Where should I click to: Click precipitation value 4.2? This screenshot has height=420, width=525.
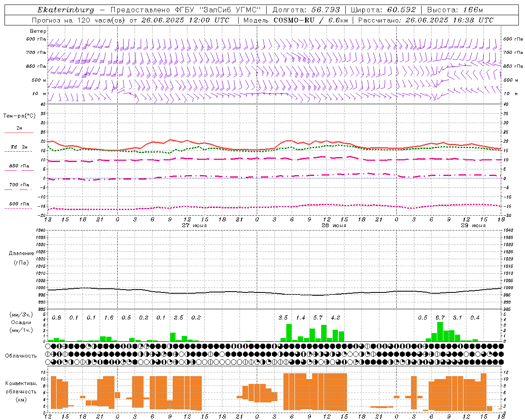pyautogui.click(x=336, y=318)
